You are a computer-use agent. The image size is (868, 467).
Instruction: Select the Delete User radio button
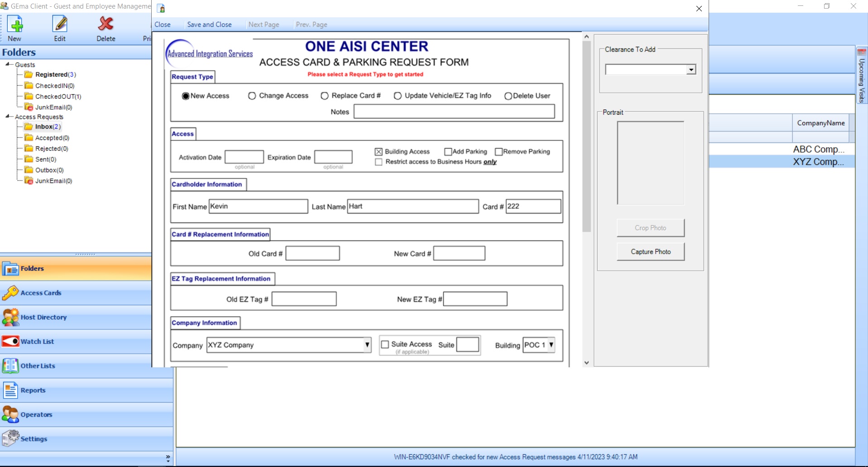coord(508,96)
